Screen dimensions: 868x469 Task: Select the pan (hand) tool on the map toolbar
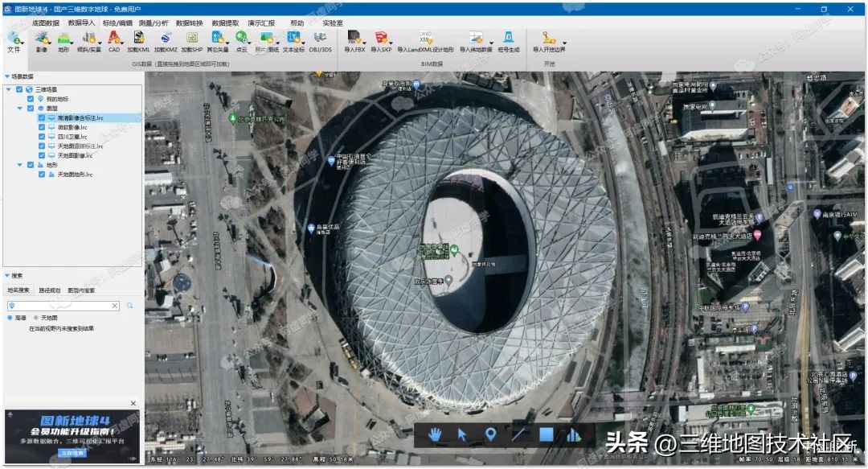pyautogui.click(x=436, y=434)
